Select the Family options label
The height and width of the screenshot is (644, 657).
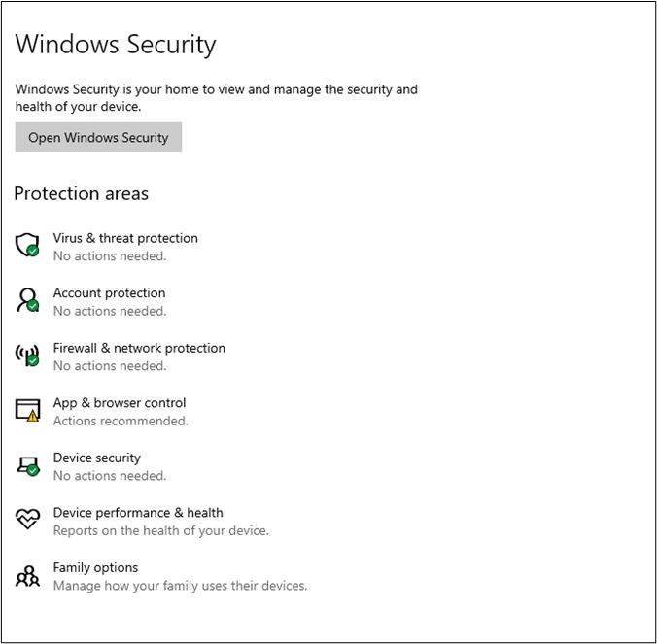pos(95,567)
